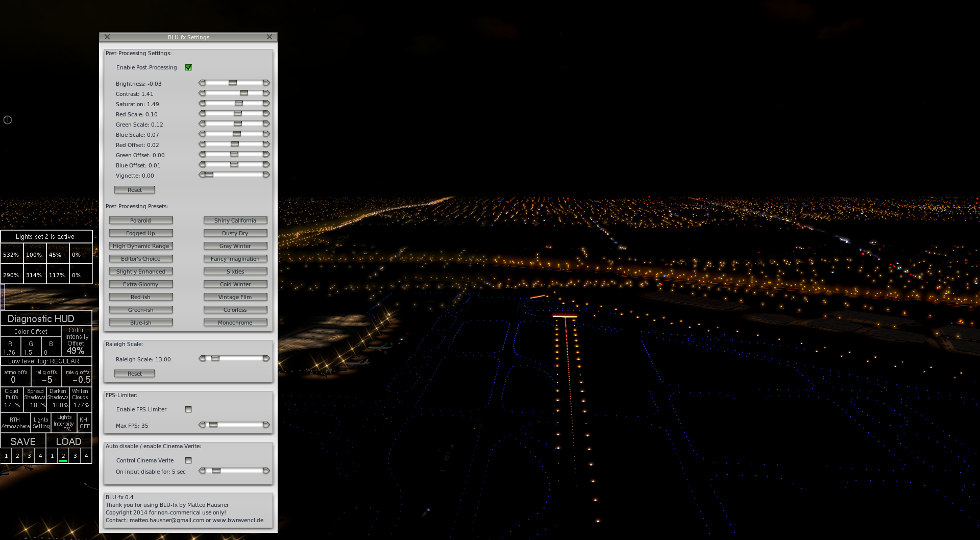Click the Raleigh Scale slider handle
Screen dimensions: 980x540
pyautogui.click(x=215, y=358)
